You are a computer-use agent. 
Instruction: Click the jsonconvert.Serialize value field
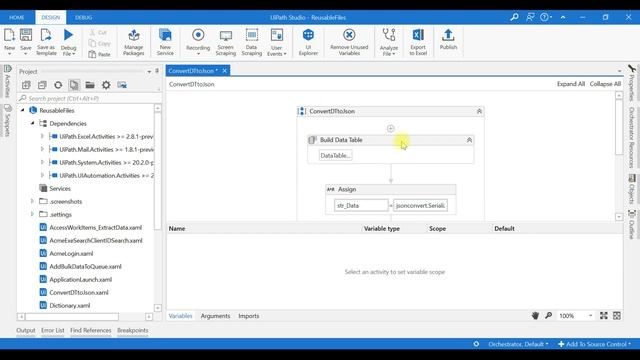click(420, 205)
